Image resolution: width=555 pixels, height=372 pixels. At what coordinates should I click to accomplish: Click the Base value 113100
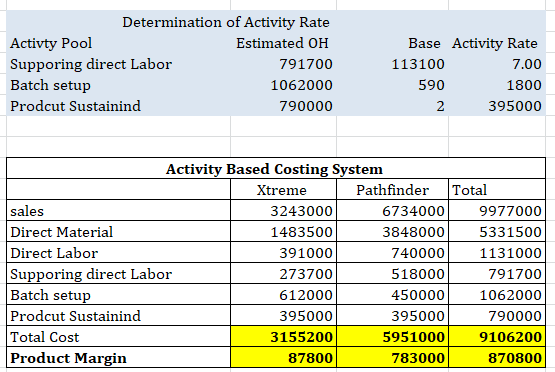pos(418,64)
